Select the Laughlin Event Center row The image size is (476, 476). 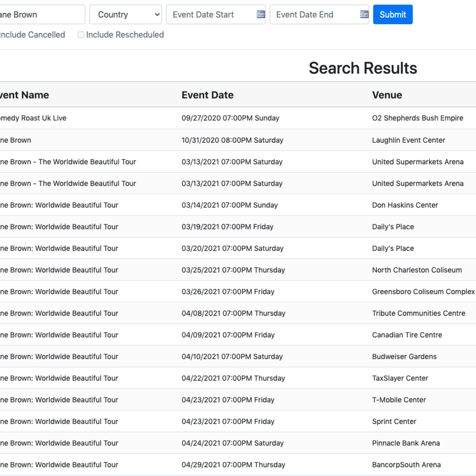pos(408,140)
